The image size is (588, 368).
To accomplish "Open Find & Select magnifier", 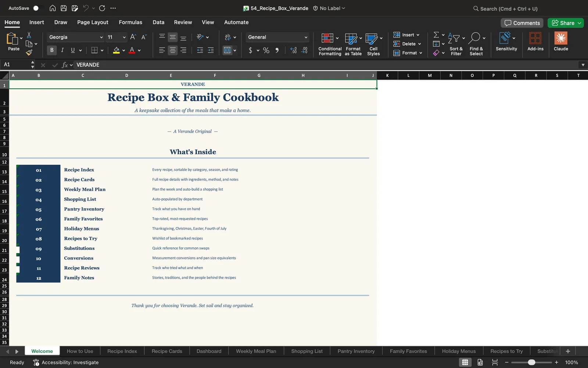I will [x=476, y=44].
